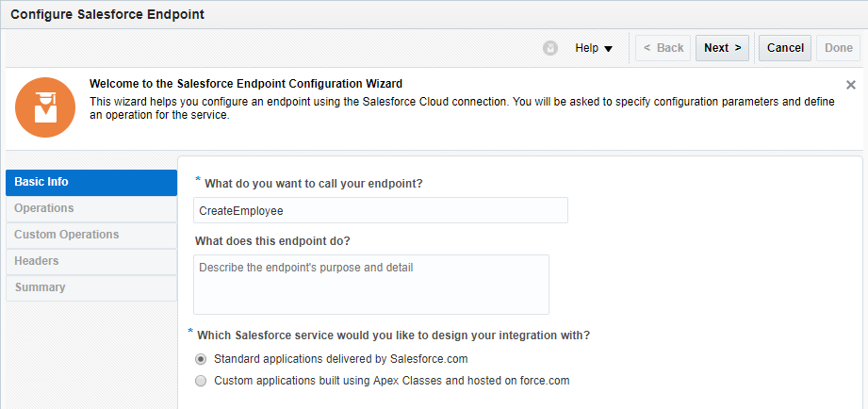This screenshot has width=868, height=409.
Task: Click 'What does this endpoint do?' label
Action: coord(272,241)
